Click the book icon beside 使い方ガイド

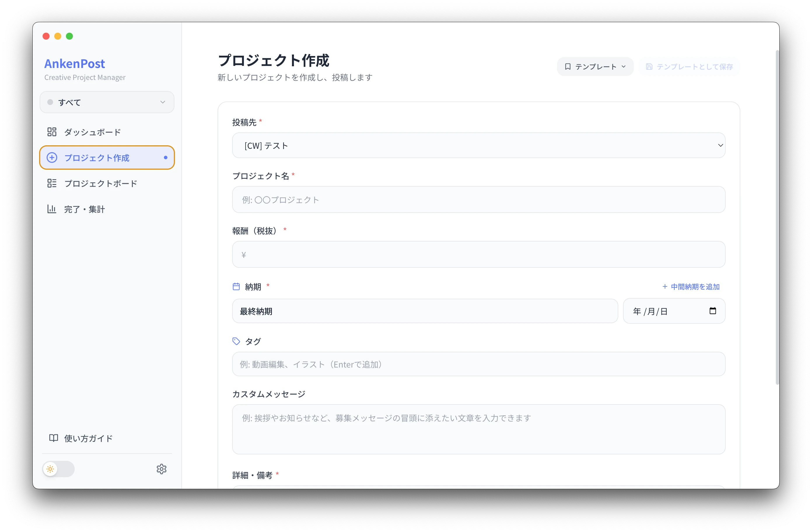[x=54, y=438]
